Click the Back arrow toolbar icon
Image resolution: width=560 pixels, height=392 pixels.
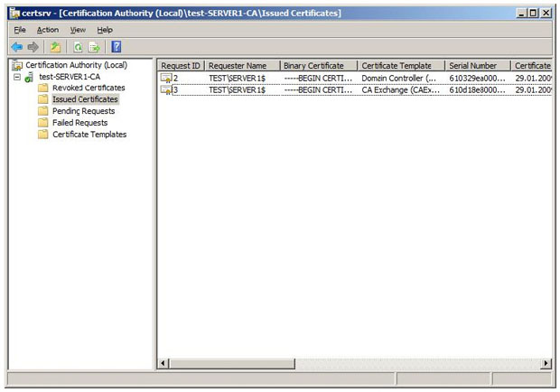pos(17,47)
